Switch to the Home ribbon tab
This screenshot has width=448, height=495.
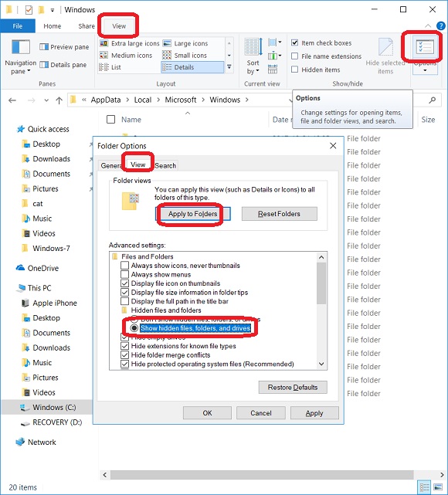tap(52, 26)
